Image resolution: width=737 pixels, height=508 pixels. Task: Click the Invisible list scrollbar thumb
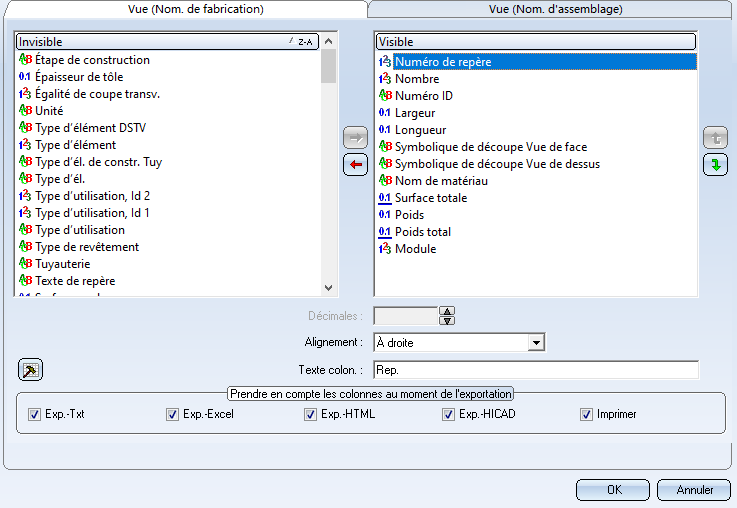(x=329, y=66)
